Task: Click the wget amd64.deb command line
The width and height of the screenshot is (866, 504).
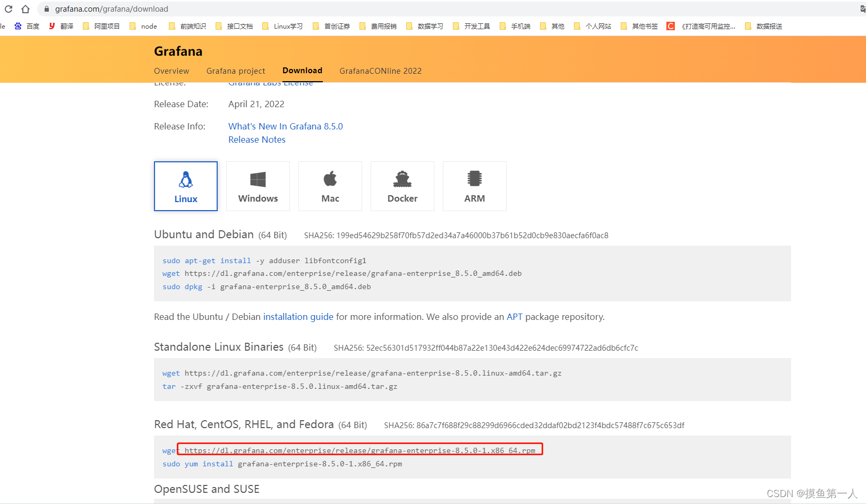Action: click(342, 273)
